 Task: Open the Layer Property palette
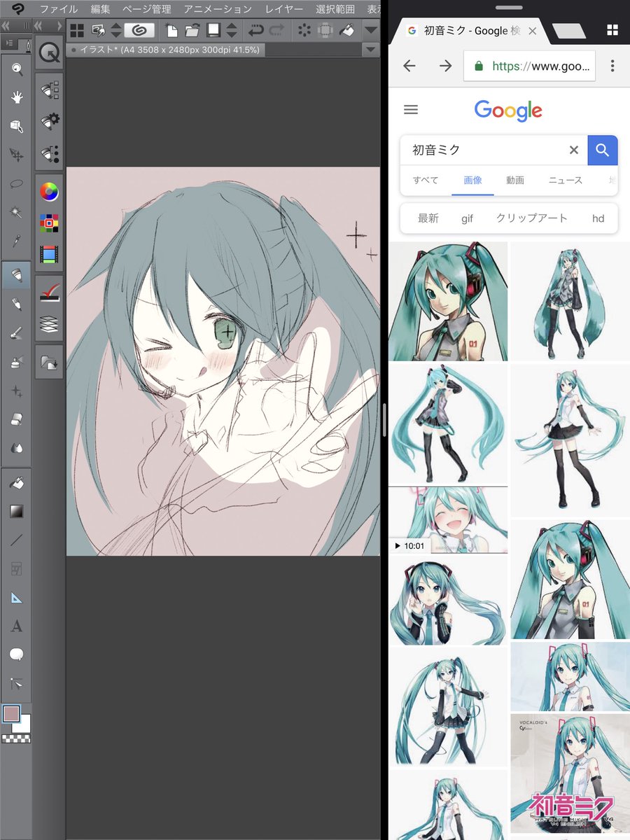coord(49,293)
